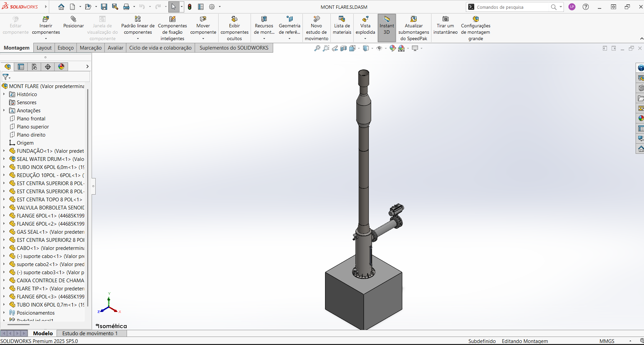The width and height of the screenshot is (644, 345).
Task: Click the Print icon
Action: pyautogui.click(x=126, y=7)
